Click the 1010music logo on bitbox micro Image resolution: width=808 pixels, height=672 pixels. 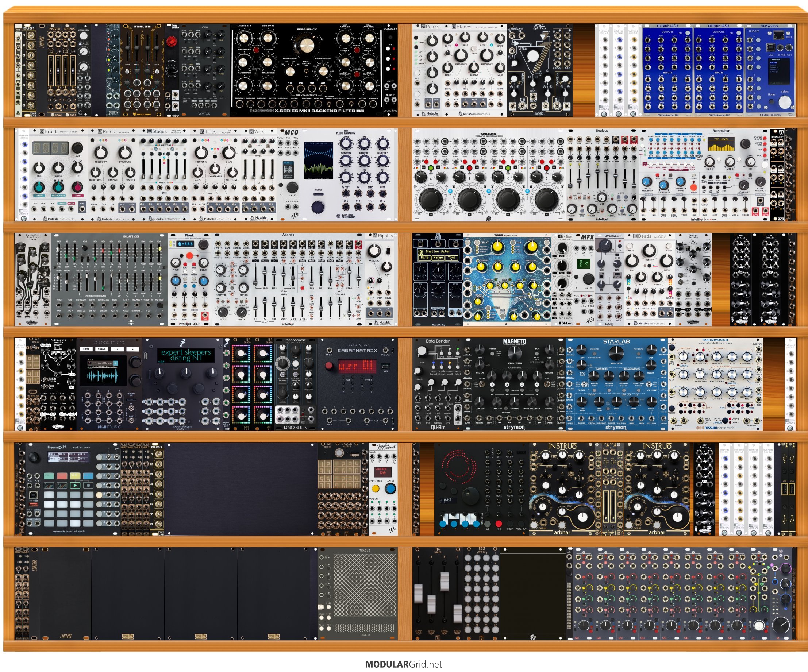(x=109, y=426)
